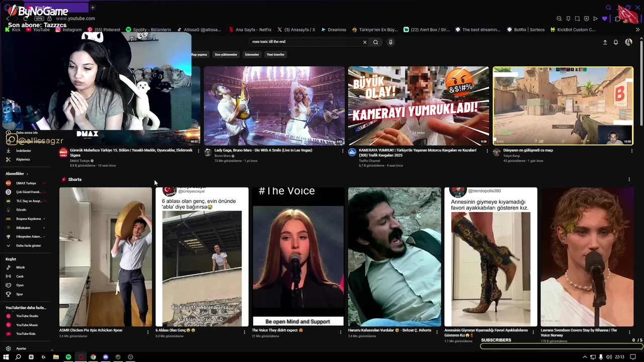Click into the YouTube search field
The height and width of the screenshot is (362, 644).
[x=305, y=42]
